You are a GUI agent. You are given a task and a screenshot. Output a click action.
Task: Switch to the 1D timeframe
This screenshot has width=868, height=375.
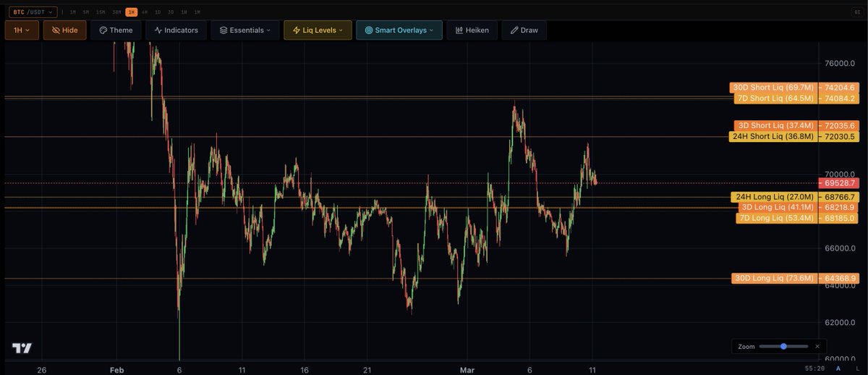tap(158, 12)
